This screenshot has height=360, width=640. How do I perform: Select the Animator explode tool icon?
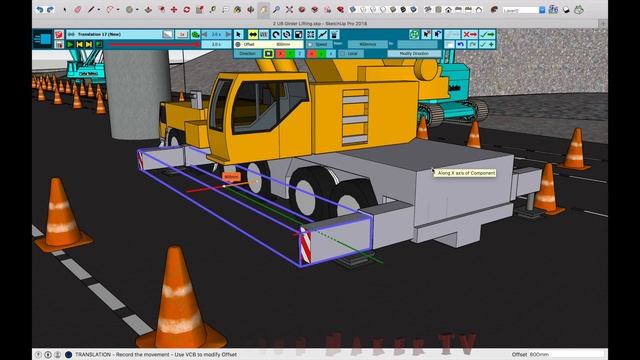(311, 35)
